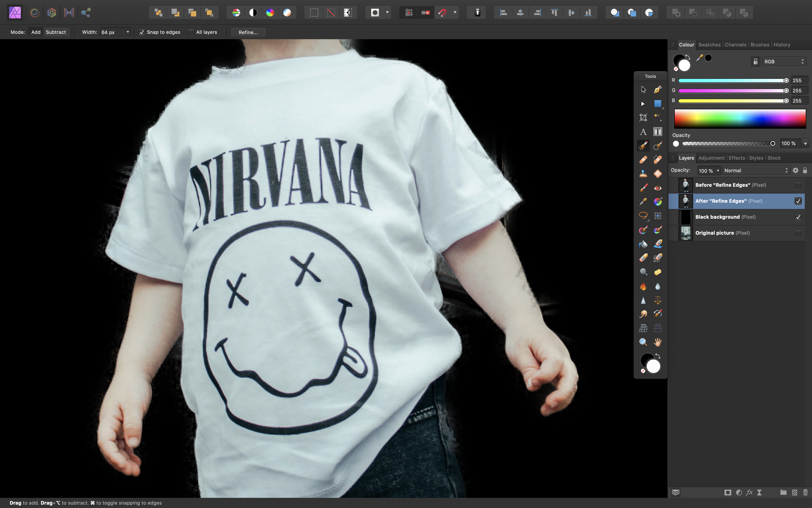Click the Deselect toolbar icon

(331, 13)
